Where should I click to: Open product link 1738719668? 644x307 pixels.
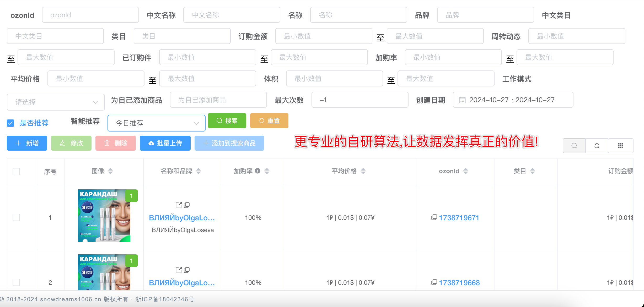point(459,283)
